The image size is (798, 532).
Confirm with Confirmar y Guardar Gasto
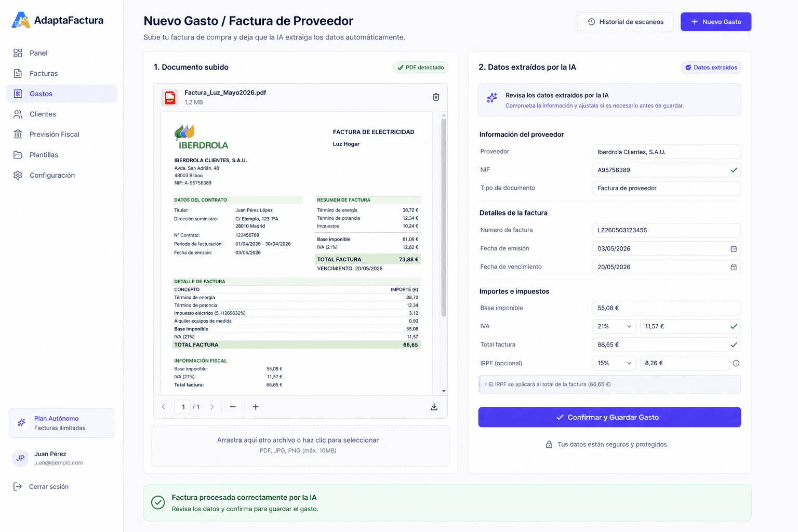(x=609, y=417)
